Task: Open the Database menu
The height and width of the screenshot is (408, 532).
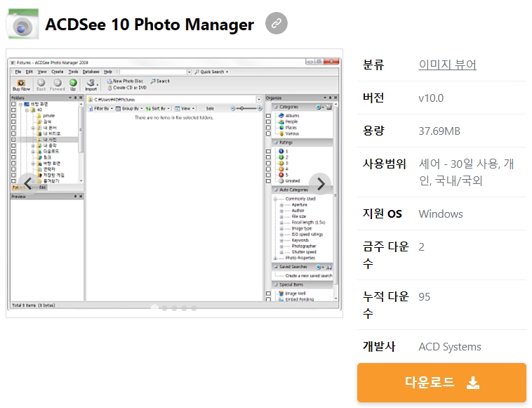Action: point(91,72)
